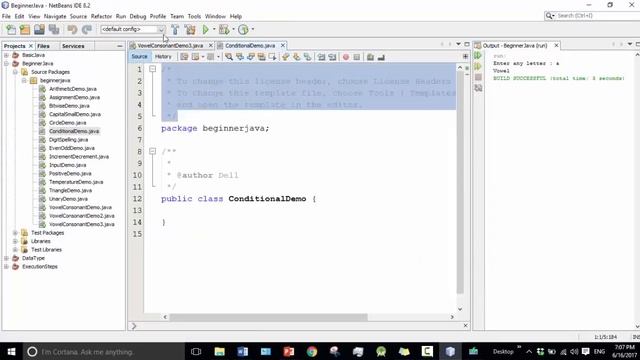640x360 pixels.
Task: Switch to the VowelConsonantDemo3.java tab
Action: point(170,46)
